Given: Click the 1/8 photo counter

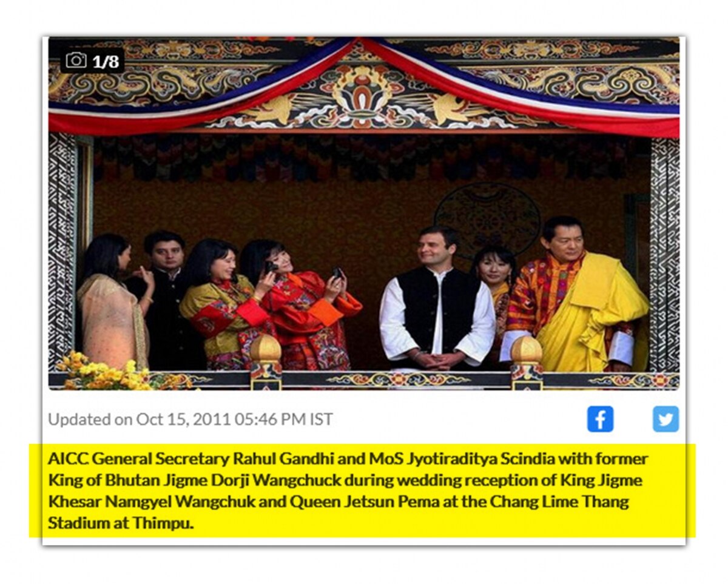Looking at the screenshot, I should coord(105,61).
